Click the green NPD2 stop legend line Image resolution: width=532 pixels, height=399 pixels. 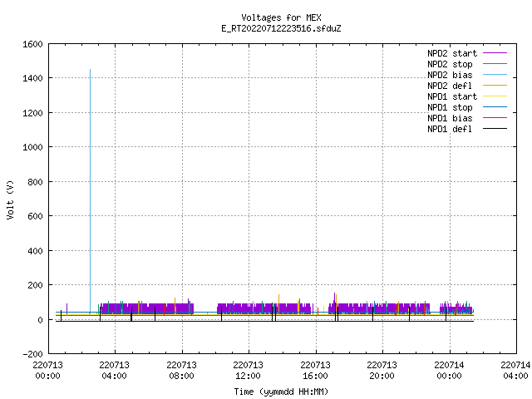click(495, 64)
